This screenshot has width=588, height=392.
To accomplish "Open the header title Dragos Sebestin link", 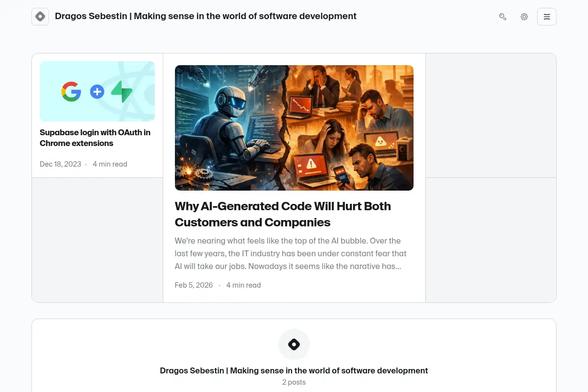I will 206,16.
